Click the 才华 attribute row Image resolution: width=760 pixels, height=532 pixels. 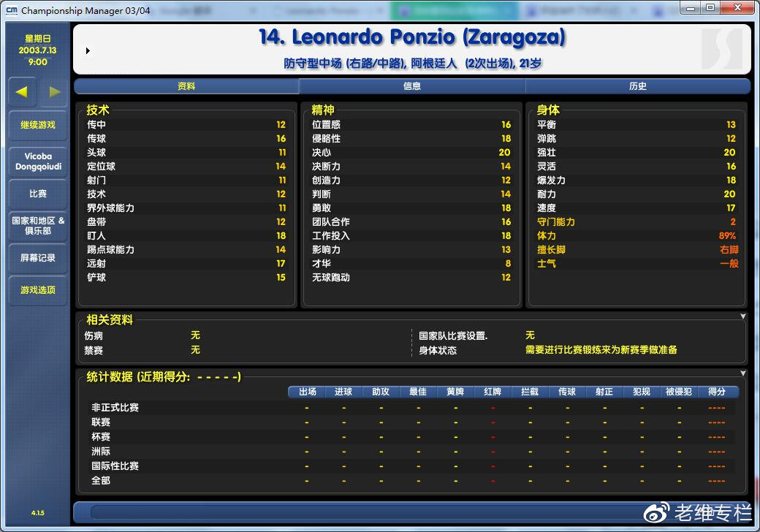(411, 264)
